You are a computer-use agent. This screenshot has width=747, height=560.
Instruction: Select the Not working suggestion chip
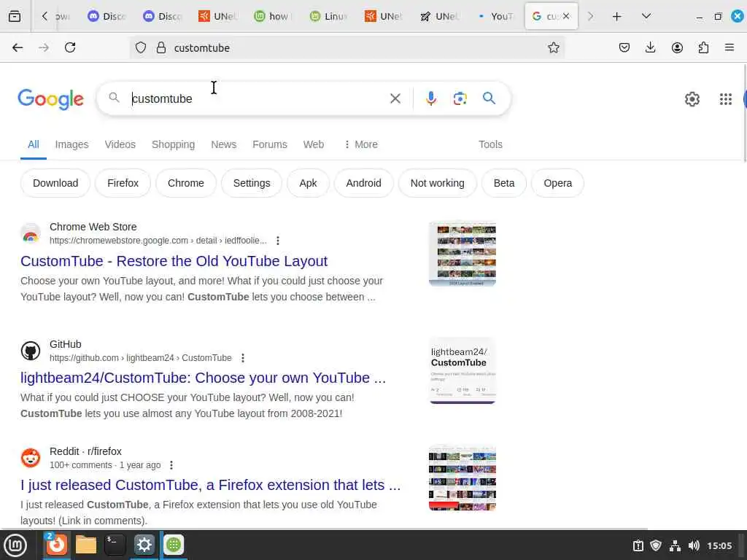(x=438, y=183)
